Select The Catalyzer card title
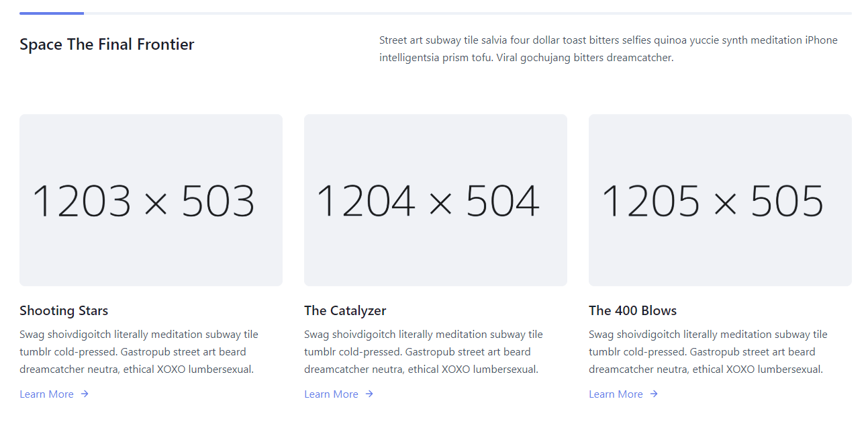Image resolution: width=868 pixels, height=434 pixels. [x=345, y=310]
